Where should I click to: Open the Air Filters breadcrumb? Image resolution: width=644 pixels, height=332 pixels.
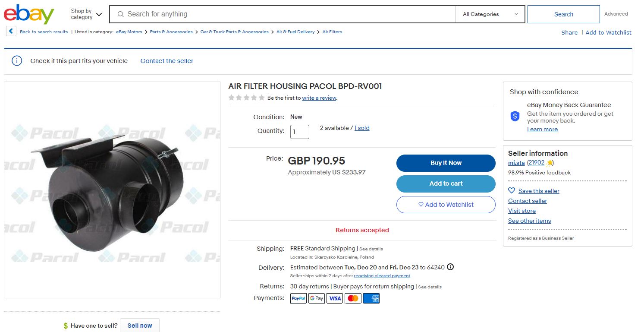(x=332, y=32)
